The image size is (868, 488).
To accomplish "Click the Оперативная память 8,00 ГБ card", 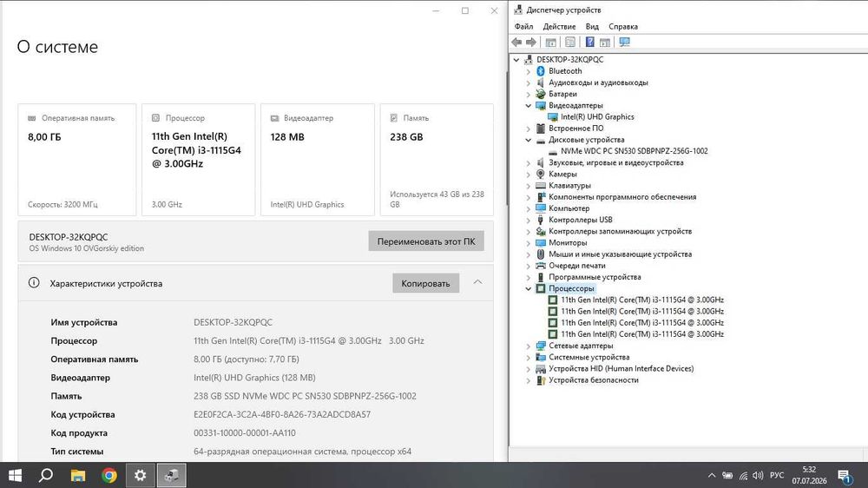I will tap(77, 160).
